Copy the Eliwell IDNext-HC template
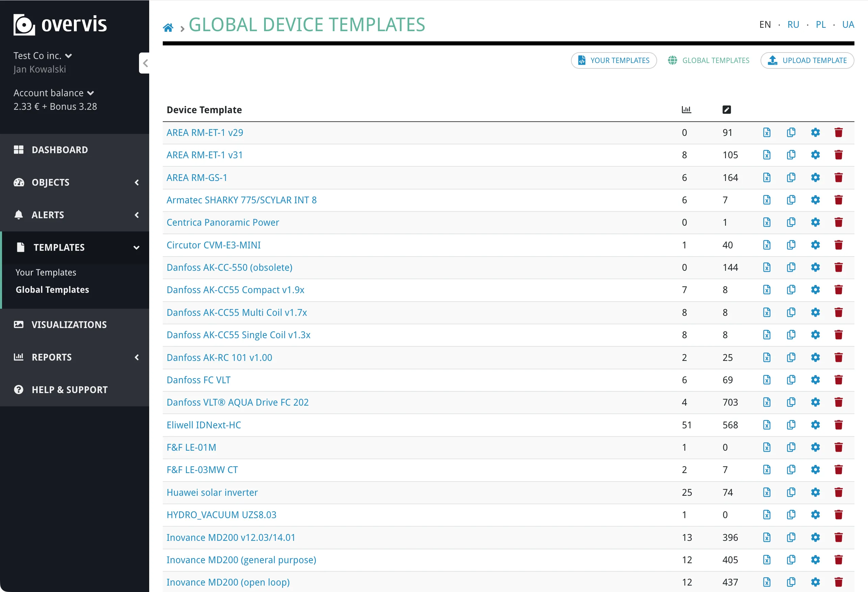Screen dimensions: 868x592 pos(791,425)
